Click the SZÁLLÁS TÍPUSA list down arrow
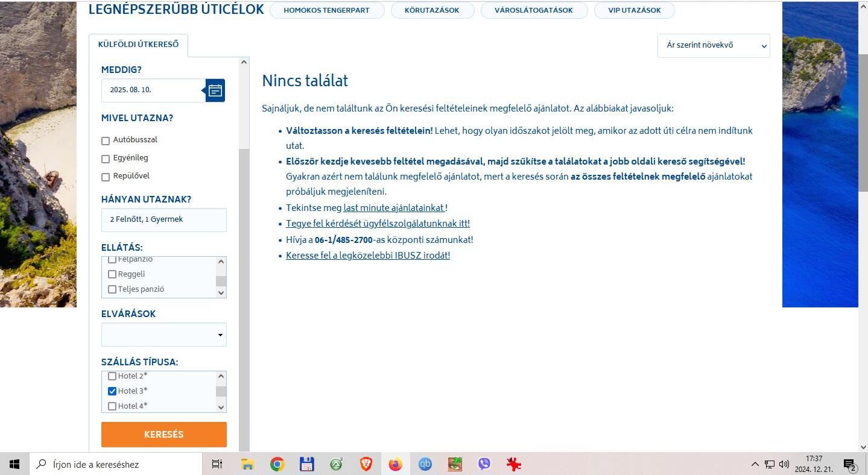The height and width of the screenshot is (475, 868). (x=221, y=407)
